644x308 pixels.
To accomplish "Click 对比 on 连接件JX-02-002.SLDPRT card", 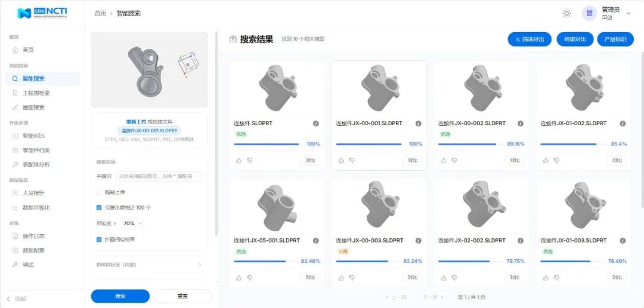I will (x=515, y=278).
